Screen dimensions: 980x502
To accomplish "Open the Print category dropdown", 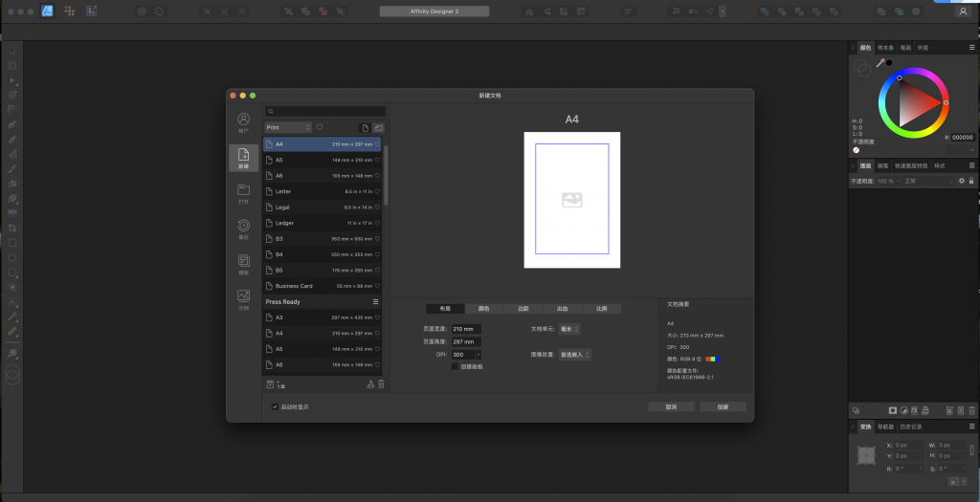I will click(x=288, y=127).
